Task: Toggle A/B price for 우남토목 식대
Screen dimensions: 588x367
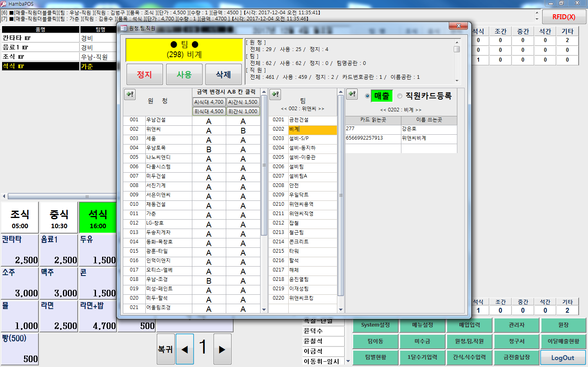Action: (209, 149)
